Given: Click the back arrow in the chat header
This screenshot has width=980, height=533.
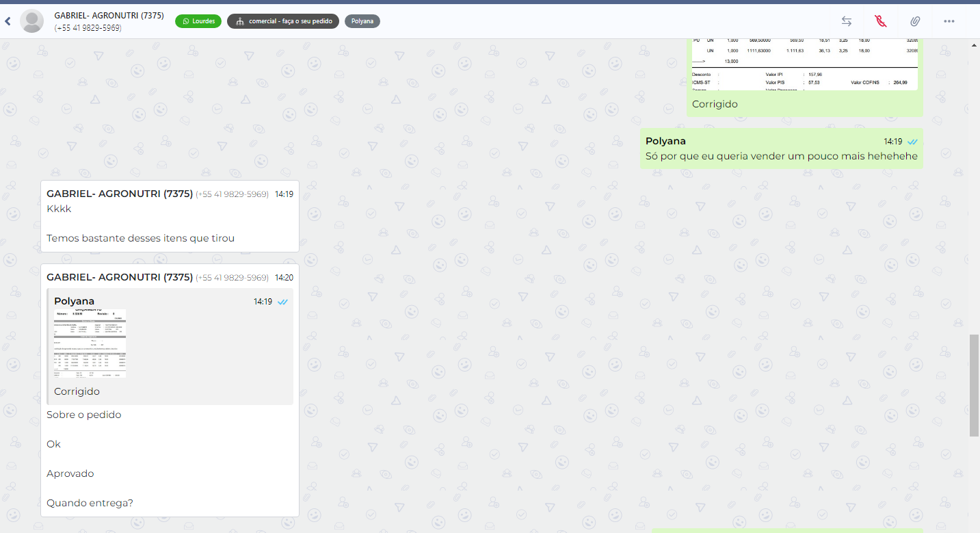Looking at the screenshot, I should (x=8, y=21).
